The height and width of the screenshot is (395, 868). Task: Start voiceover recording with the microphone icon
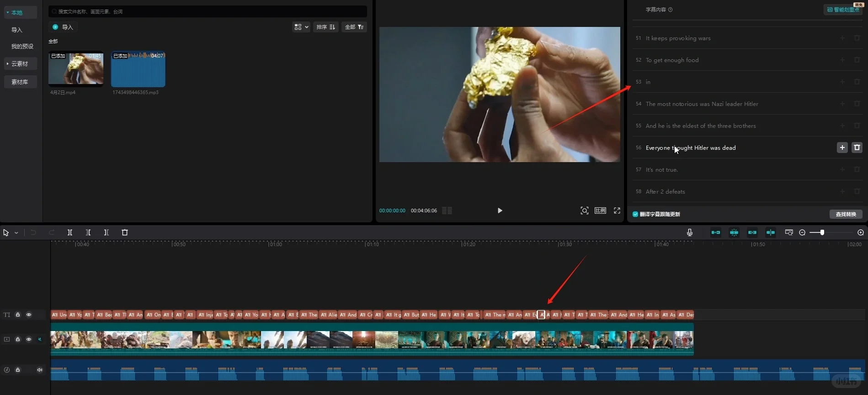click(690, 232)
